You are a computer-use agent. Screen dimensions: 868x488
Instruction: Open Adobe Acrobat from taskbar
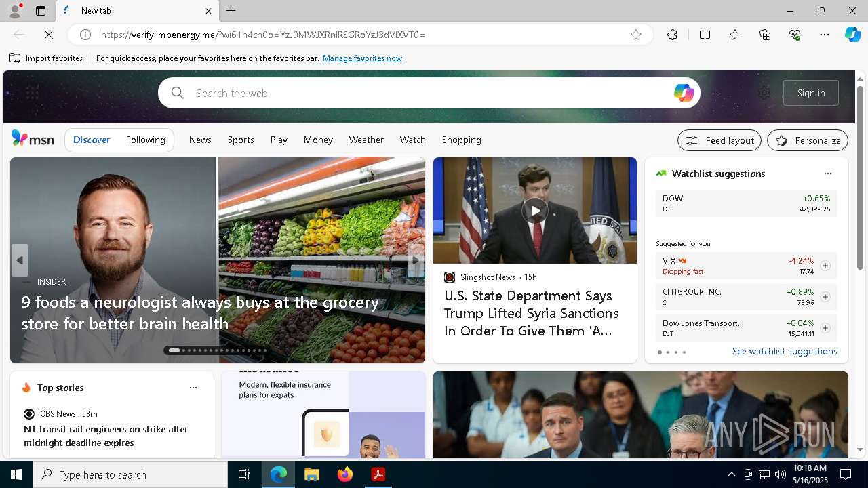(x=378, y=474)
